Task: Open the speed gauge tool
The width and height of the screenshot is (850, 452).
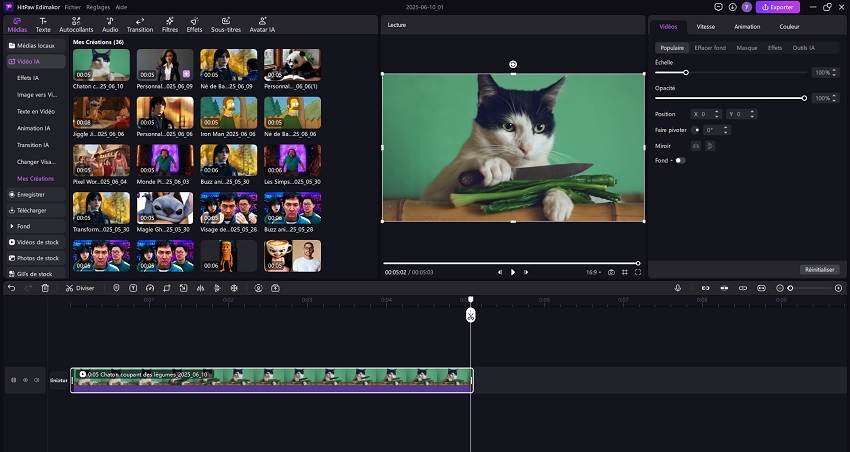Action: [x=150, y=288]
